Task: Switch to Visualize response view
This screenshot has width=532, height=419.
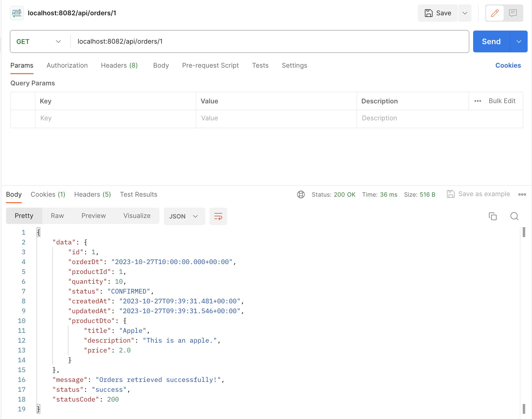Action: click(137, 216)
